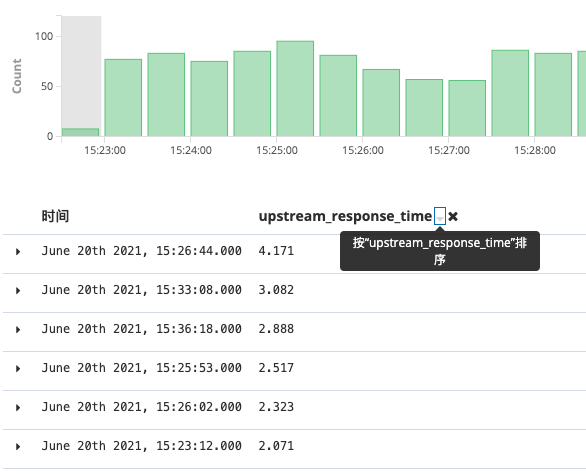Click the 时间 column header
586x474 pixels.
55,216
